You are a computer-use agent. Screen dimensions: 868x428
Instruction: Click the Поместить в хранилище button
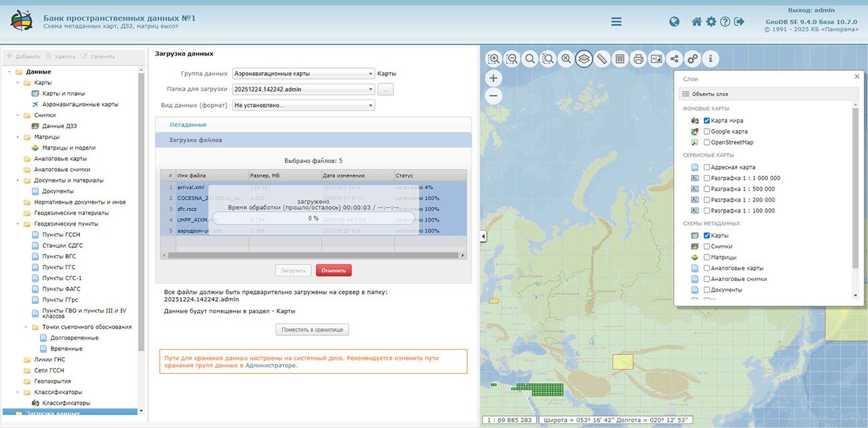(312, 330)
